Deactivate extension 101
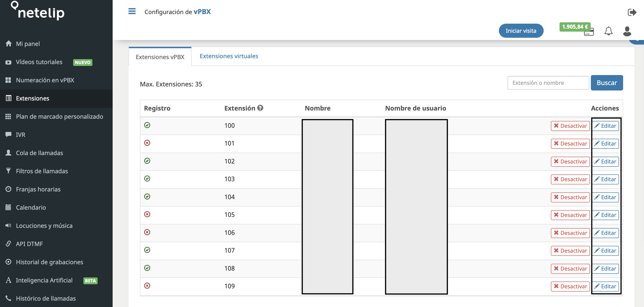 570,143
